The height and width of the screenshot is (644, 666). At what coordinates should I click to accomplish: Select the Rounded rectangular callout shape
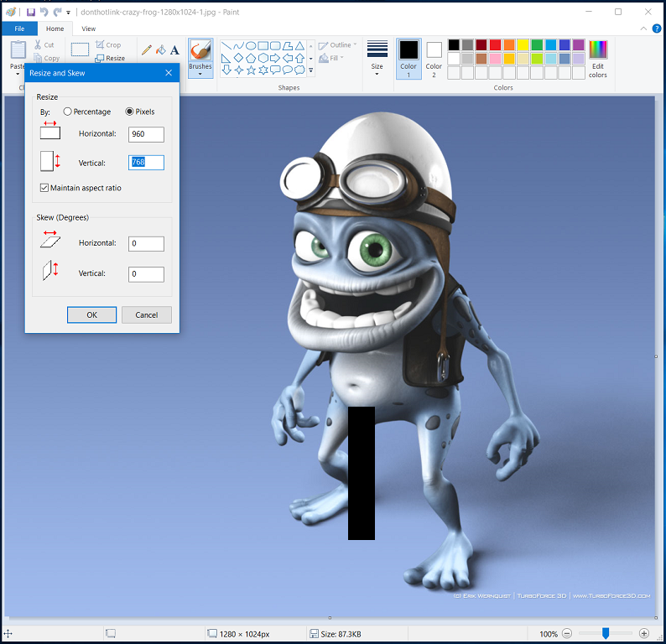(x=275, y=70)
